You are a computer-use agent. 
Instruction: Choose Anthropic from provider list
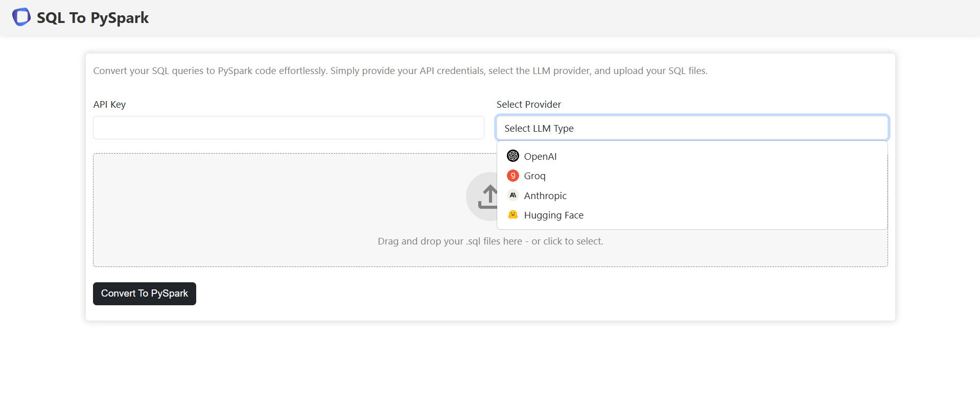point(692,196)
